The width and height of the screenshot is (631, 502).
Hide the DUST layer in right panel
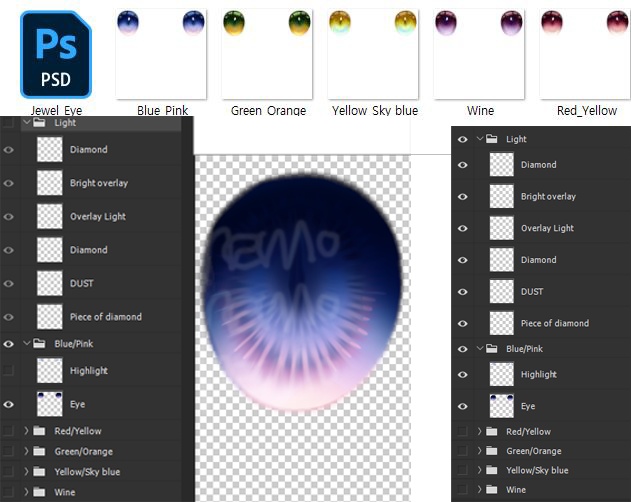click(x=463, y=291)
